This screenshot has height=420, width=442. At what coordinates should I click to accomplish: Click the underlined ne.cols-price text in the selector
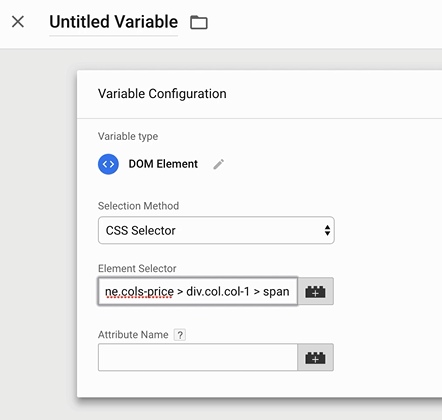coord(139,292)
